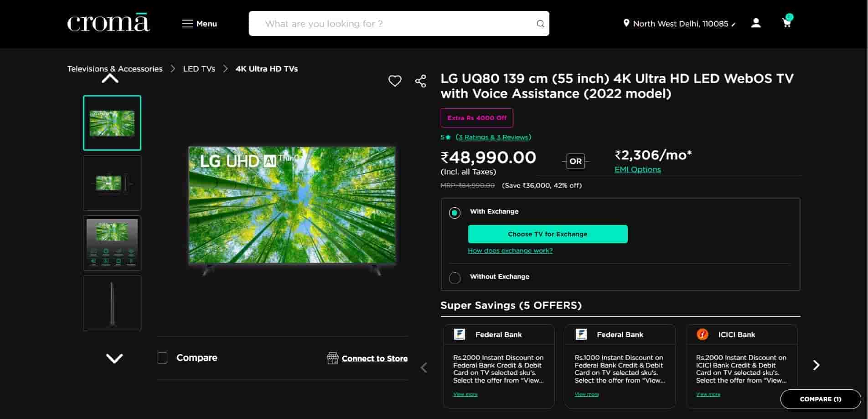Click the location pin icon
The width and height of the screenshot is (868, 419).
point(626,23)
